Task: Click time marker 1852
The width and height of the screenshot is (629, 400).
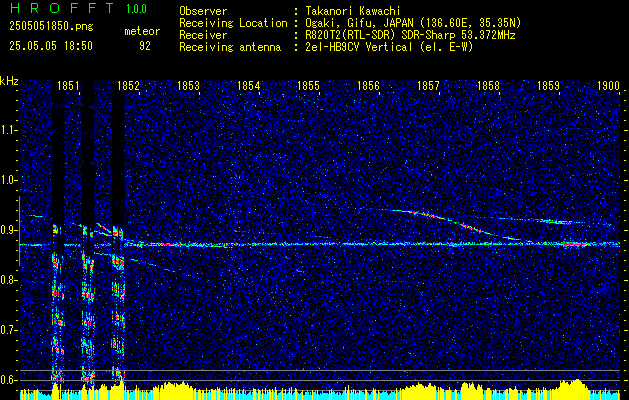Action: [128, 86]
